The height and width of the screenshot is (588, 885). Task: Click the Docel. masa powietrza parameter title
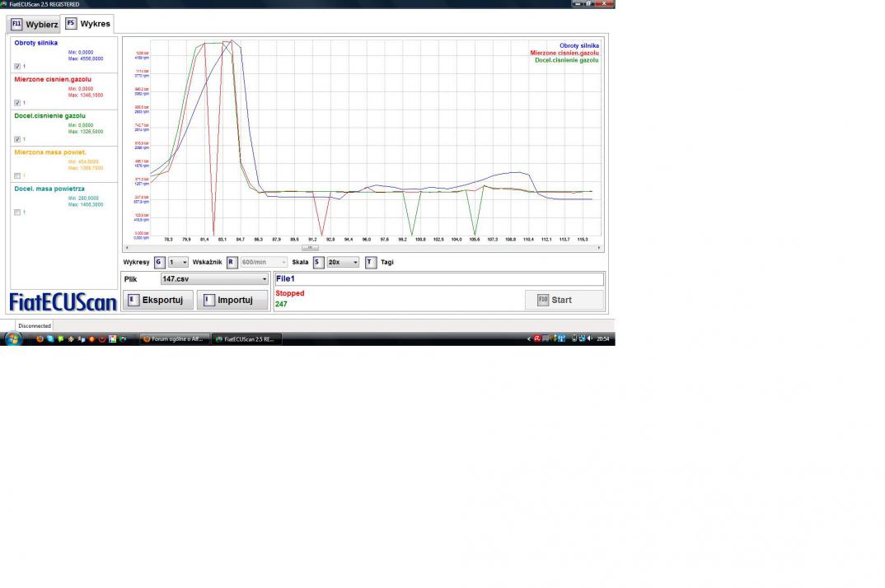pos(49,189)
